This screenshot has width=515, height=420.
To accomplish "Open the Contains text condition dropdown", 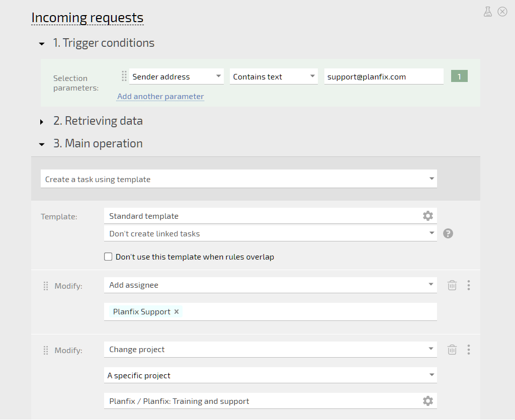I will (x=274, y=76).
